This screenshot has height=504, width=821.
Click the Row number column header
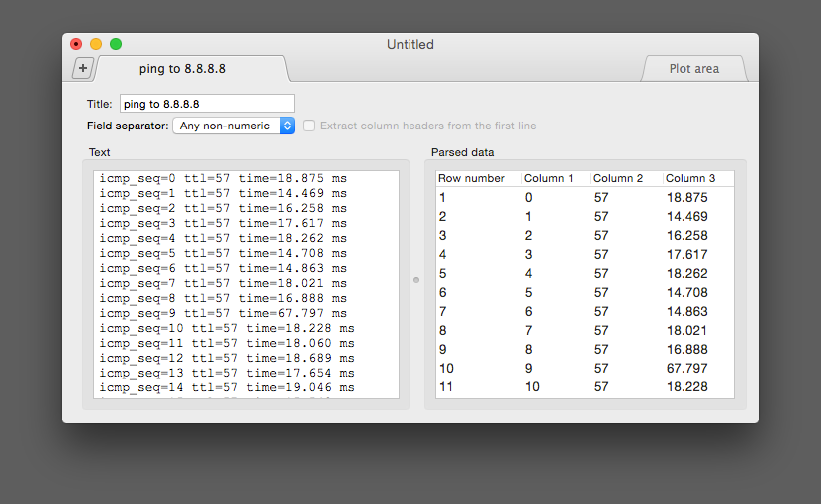pos(472,179)
